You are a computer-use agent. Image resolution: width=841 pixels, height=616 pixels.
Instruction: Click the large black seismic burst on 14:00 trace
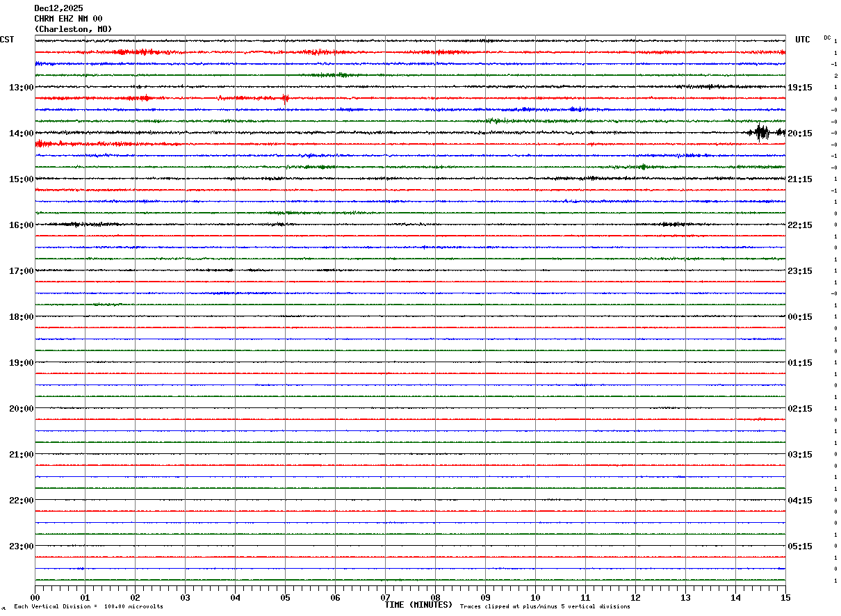point(762,132)
